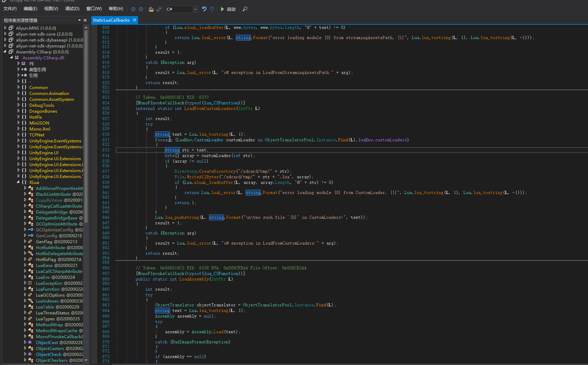Screen dimensions: 588x365
Task: Click the LuaException class icon
Action: point(30,283)
